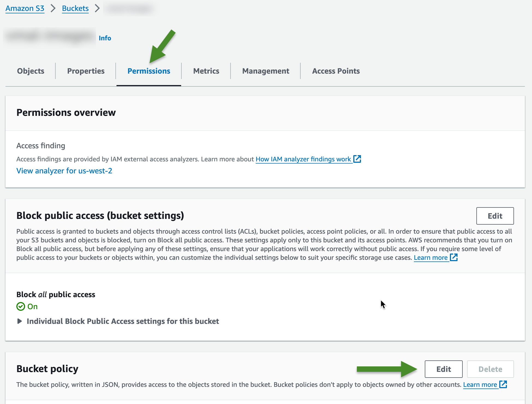This screenshot has width=532, height=404.
Task: Click 'Learn more' in the Block public access description
Action: click(431, 257)
